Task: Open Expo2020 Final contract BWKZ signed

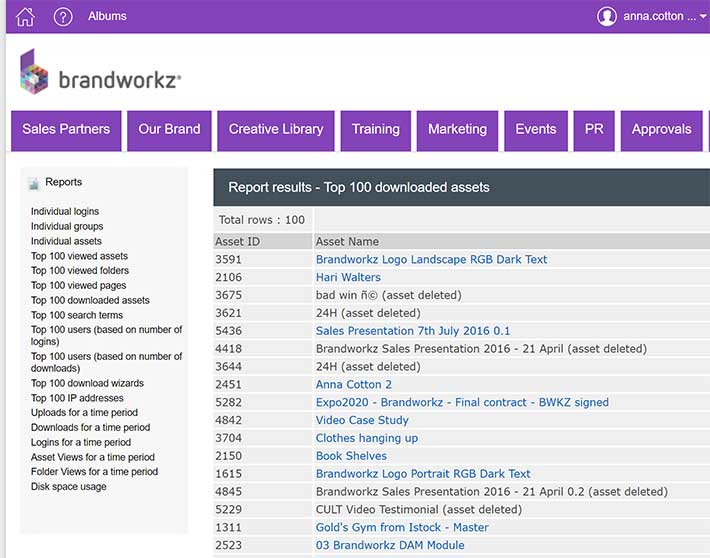Action: click(462, 402)
